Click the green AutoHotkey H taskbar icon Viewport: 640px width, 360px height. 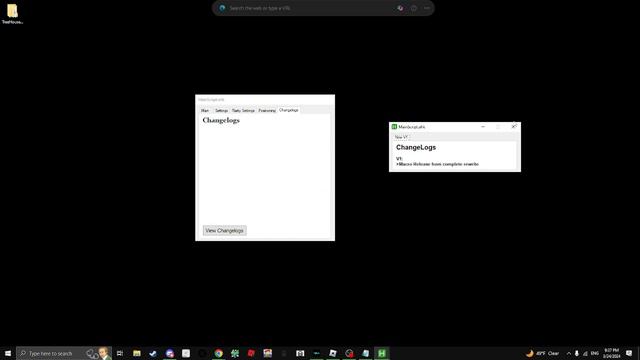tap(382, 353)
